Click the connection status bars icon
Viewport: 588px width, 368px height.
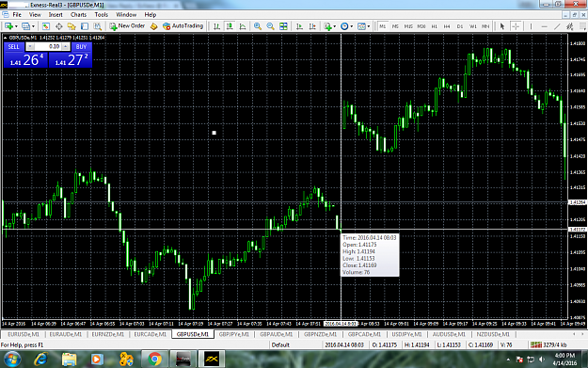coord(536,344)
